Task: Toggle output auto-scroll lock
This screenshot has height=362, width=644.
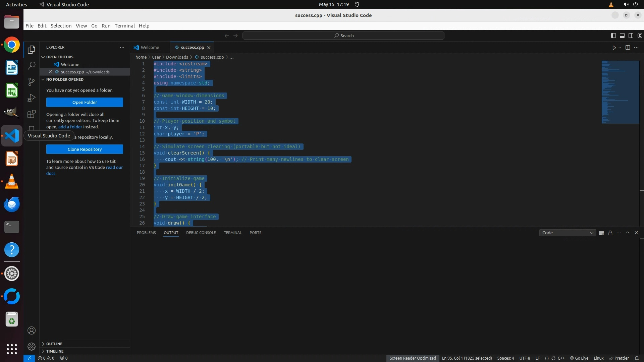Action: coord(610,233)
